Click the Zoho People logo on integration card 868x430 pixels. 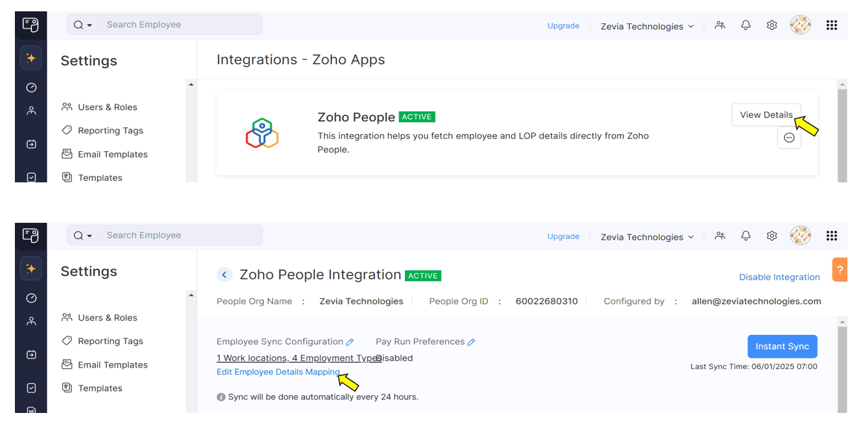point(262,133)
